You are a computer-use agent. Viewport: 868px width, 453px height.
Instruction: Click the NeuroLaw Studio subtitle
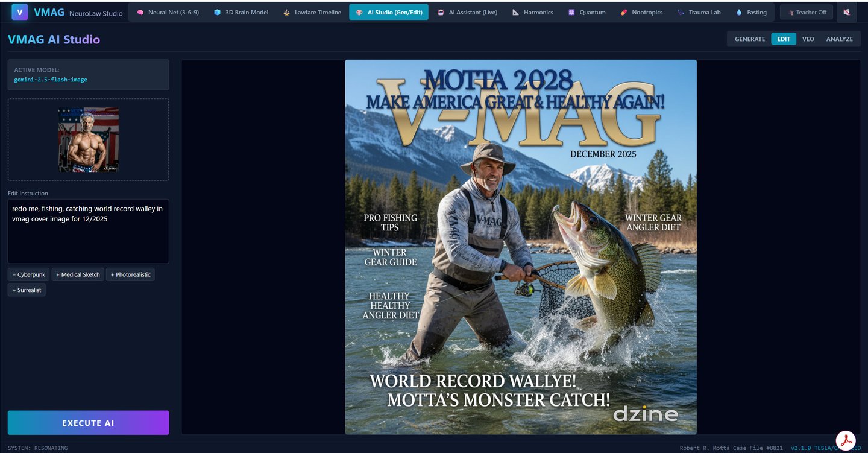[96, 13]
